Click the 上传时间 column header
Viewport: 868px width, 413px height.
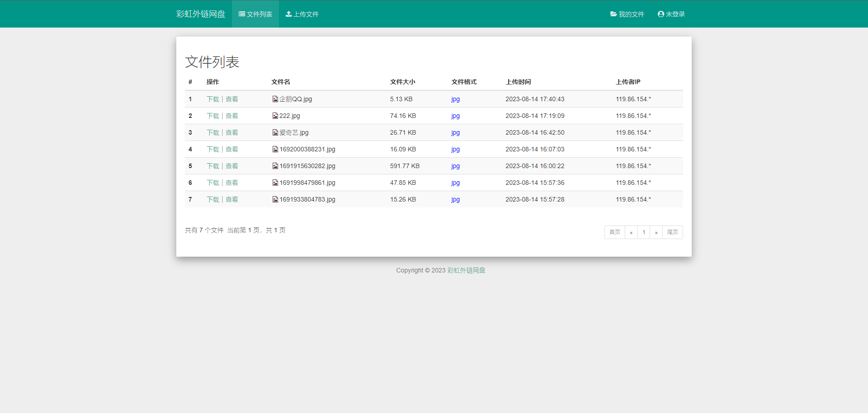click(x=518, y=82)
